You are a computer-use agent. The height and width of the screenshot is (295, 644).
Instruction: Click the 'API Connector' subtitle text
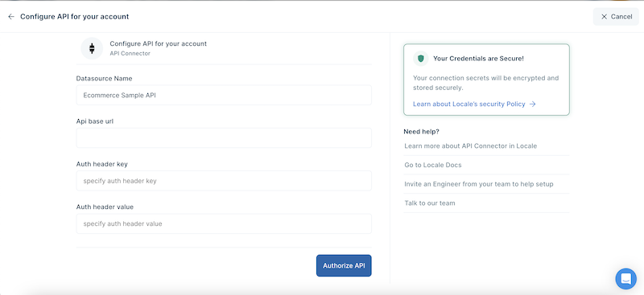130,53
